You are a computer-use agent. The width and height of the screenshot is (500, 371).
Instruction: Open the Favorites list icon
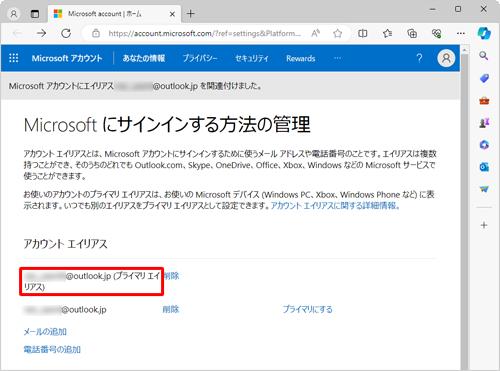click(x=387, y=33)
